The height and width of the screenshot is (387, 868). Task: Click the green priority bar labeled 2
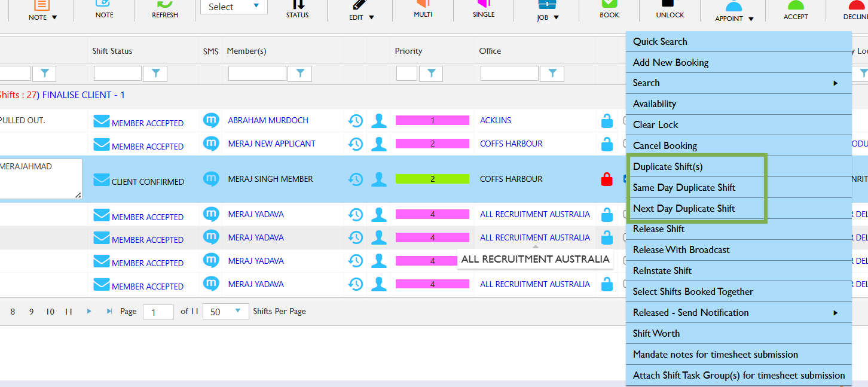click(x=432, y=179)
